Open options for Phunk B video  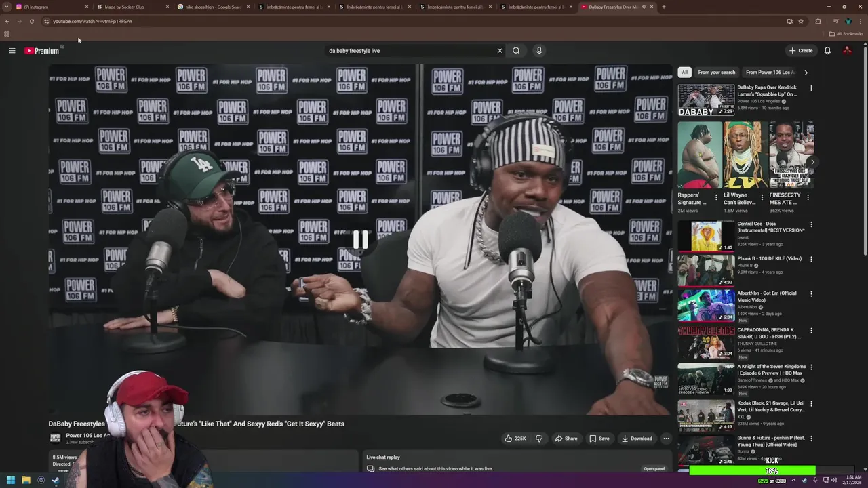(x=811, y=259)
